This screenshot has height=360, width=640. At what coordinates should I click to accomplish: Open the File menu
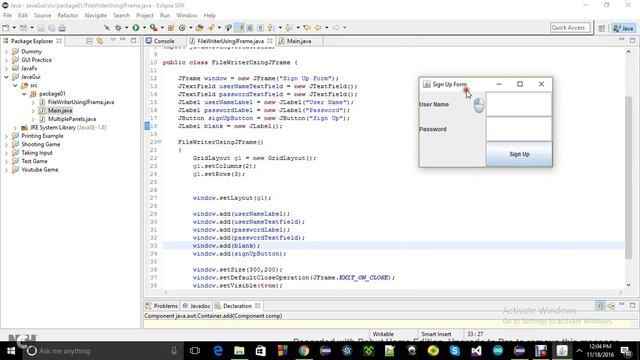click(7, 15)
